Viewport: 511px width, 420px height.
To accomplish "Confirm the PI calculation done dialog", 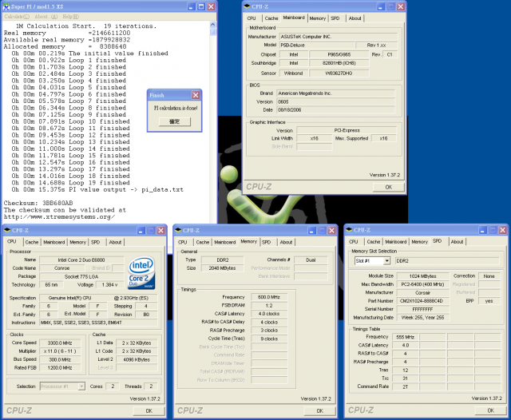I will pyautogui.click(x=175, y=121).
